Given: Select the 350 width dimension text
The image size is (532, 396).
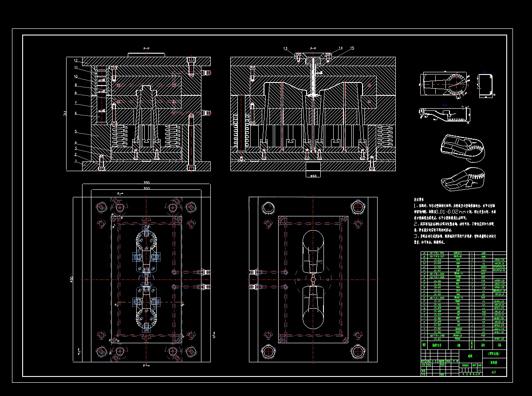Looking at the screenshot, I should point(146,183).
